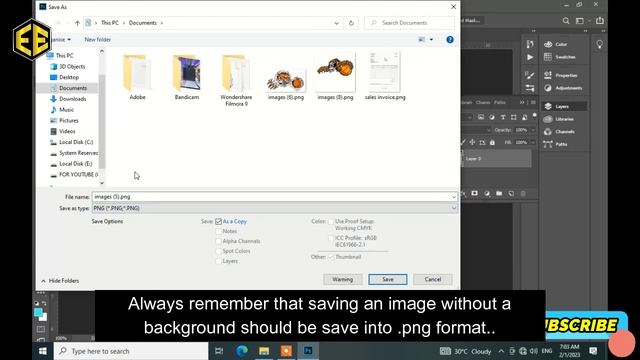Select Downloads in the navigation tree
The height and width of the screenshot is (360, 640).
72,99
